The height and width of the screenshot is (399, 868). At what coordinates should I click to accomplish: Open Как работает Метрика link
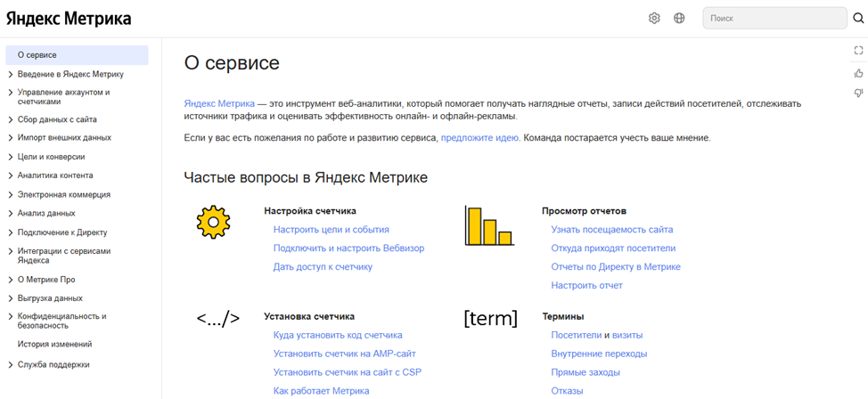(x=321, y=391)
